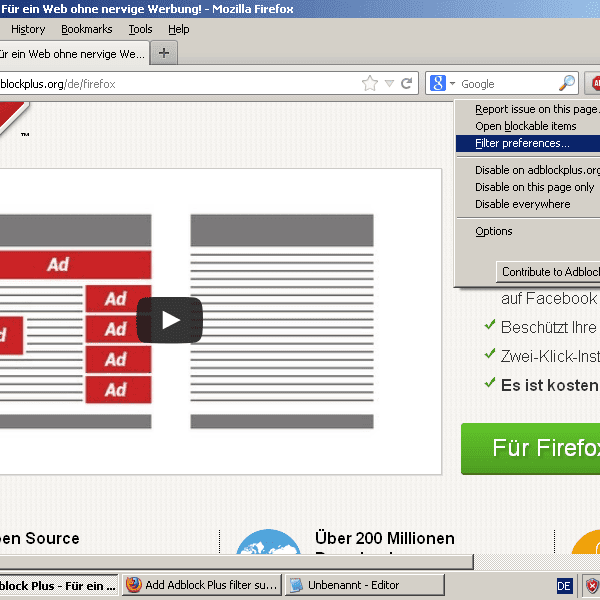Choose Open blockable items

pos(528,126)
